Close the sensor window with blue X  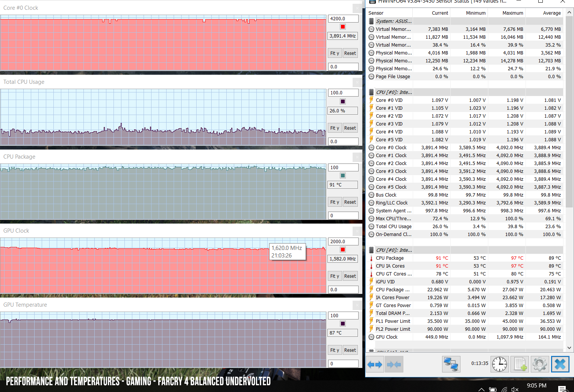pyautogui.click(x=560, y=364)
